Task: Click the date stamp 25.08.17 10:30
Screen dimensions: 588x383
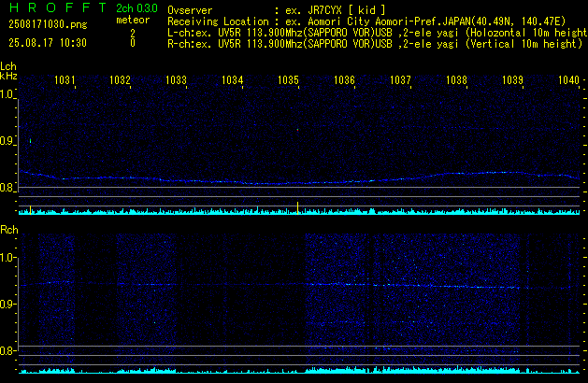Action: [48, 43]
